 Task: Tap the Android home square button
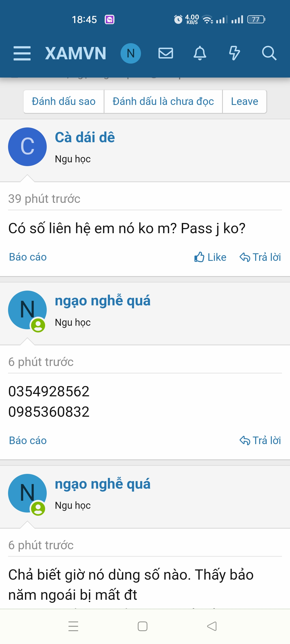coord(142,626)
